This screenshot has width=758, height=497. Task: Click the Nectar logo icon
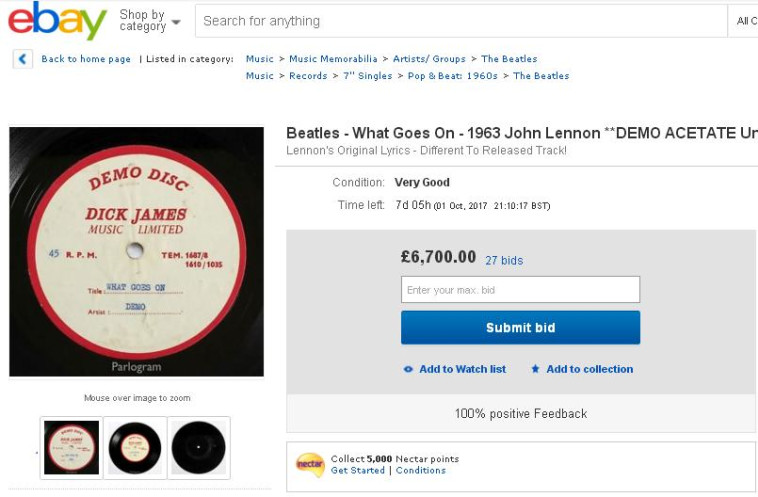[310, 465]
